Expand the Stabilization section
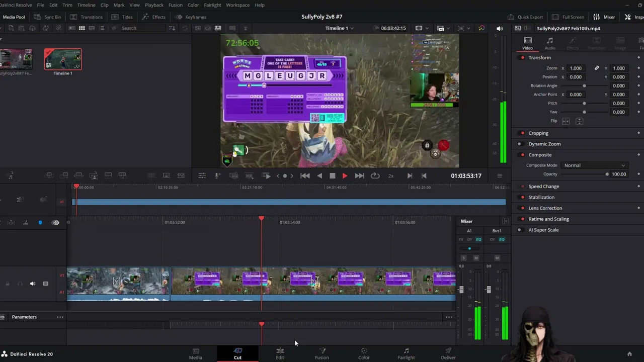Image resolution: width=644 pixels, height=362 pixels. tap(541, 198)
